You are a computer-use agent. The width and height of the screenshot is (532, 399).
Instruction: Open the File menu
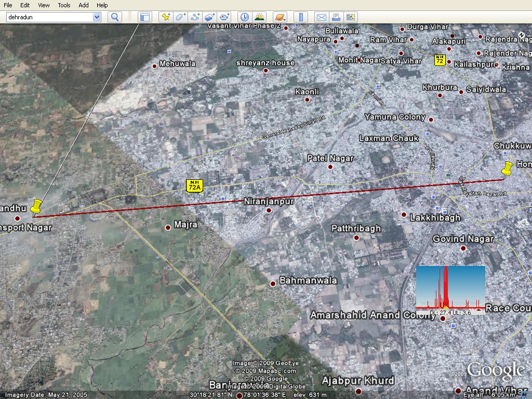(x=8, y=5)
